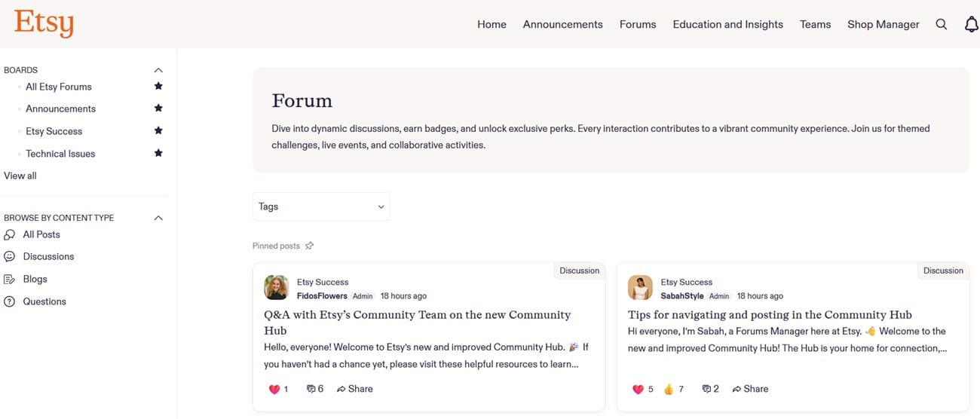Image resolution: width=980 pixels, height=419 pixels.
Task: Filter by Questions content type
Action: 44,301
